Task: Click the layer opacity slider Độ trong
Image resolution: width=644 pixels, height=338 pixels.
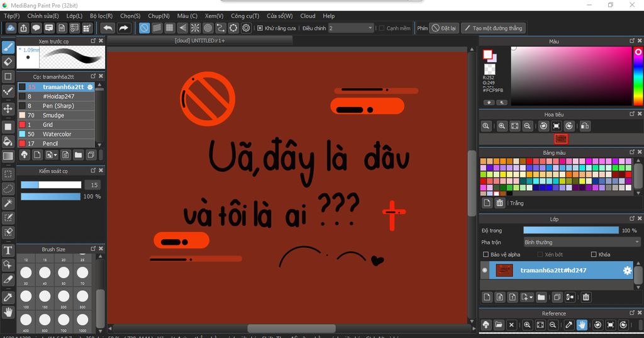Action: tap(571, 230)
